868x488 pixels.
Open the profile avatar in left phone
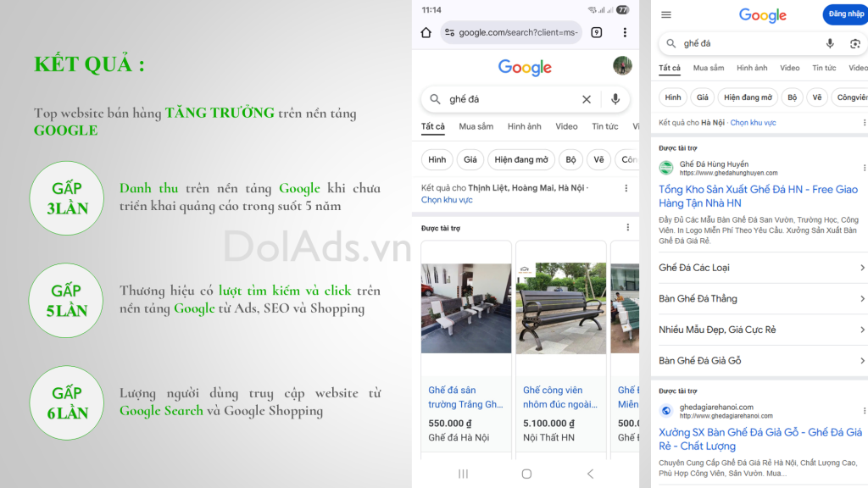[x=622, y=65]
